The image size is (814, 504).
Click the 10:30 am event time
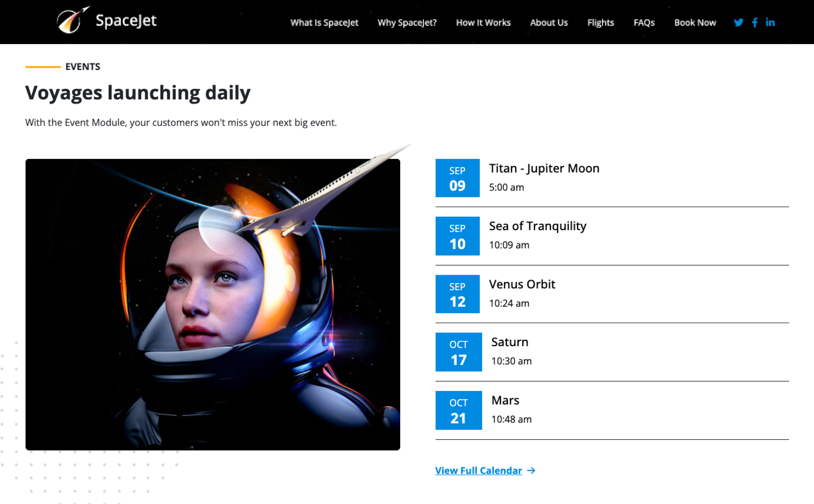511,361
